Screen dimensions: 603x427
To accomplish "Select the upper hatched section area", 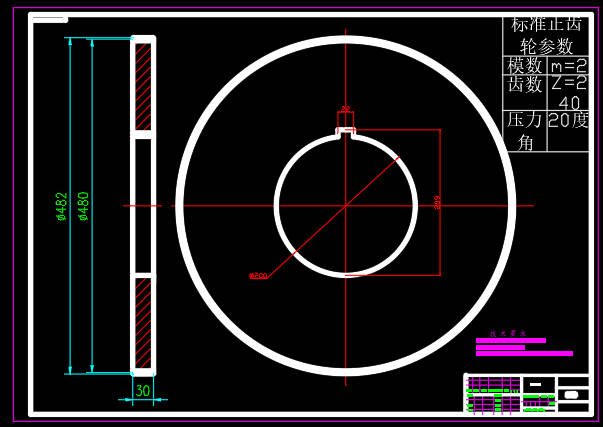I will 143,87.
